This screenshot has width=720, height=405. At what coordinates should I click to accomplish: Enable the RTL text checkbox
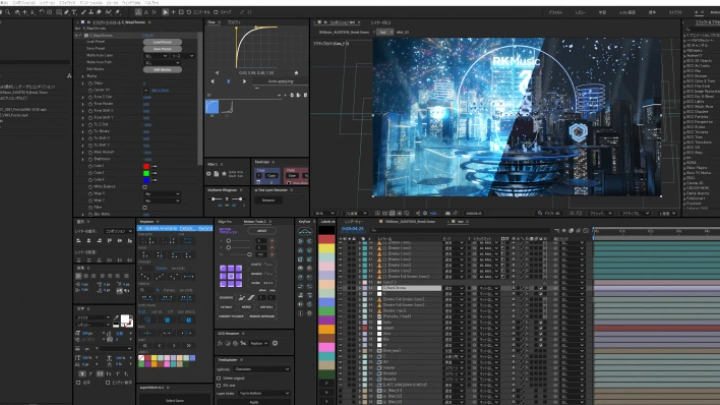(219, 386)
